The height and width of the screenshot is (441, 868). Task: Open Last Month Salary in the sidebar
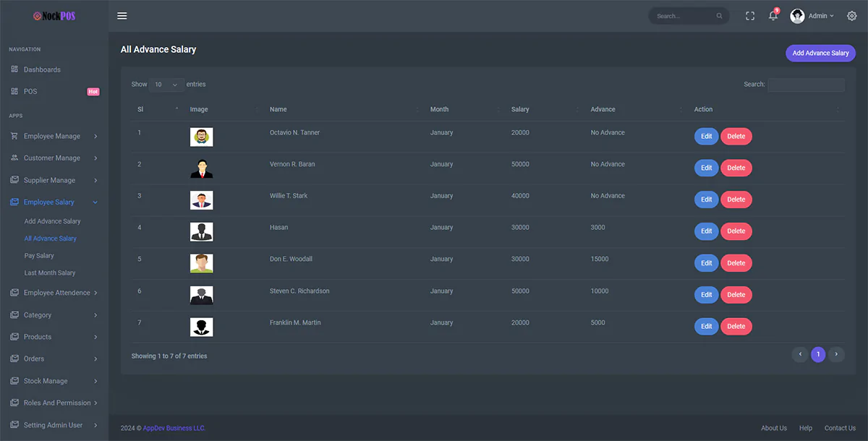coord(50,273)
